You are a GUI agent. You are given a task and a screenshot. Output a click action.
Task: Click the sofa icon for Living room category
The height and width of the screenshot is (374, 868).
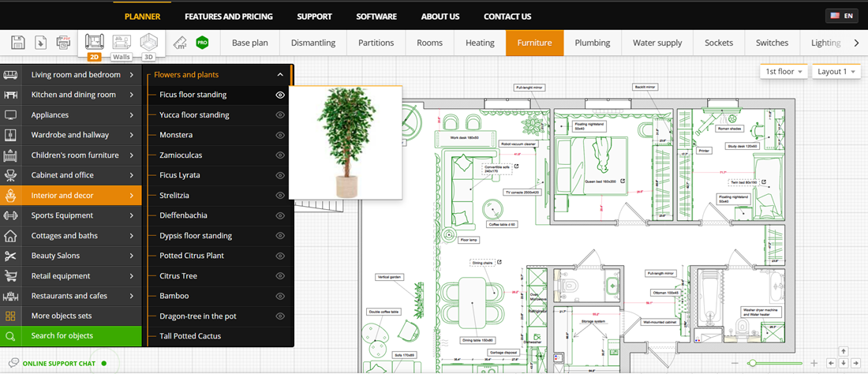pyautogui.click(x=10, y=75)
